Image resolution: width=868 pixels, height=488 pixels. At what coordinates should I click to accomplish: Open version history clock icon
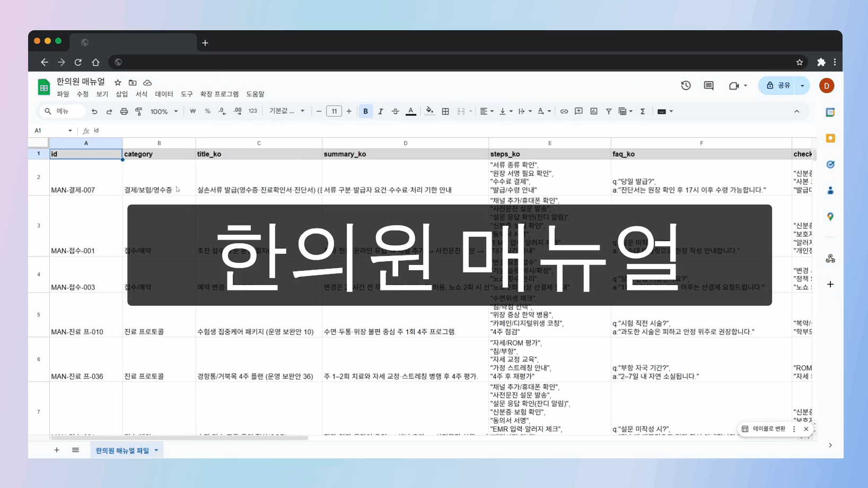pos(686,85)
